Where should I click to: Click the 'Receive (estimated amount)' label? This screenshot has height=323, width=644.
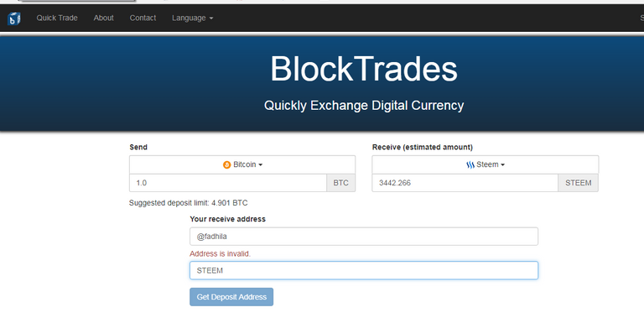pyautogui.click(x=423, y=147)
